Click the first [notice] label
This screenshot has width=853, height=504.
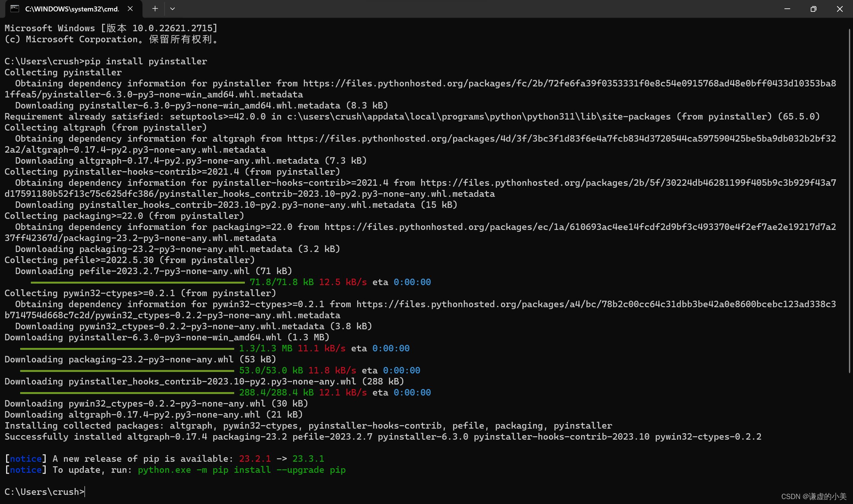[24, 459]
